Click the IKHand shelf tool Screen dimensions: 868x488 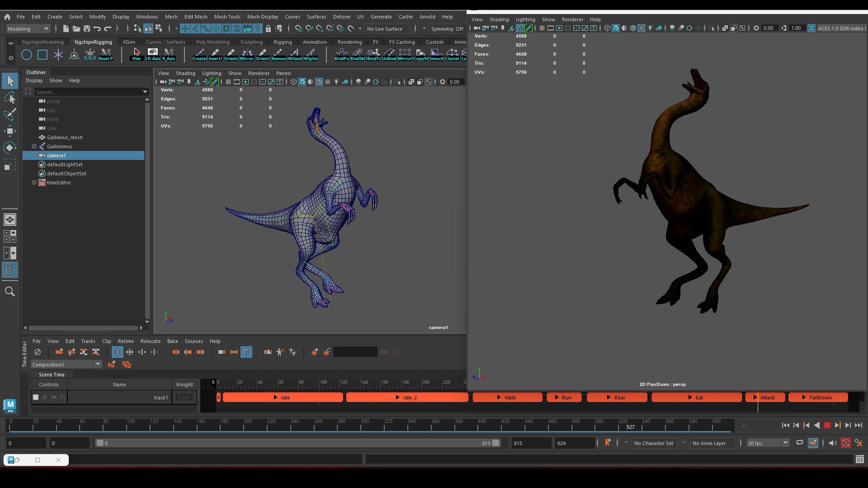[x=295, y=54]
